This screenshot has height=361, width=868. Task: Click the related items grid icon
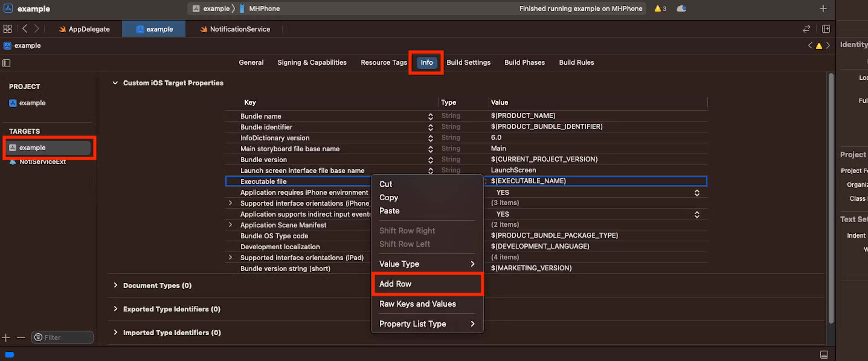coord(8,29)
